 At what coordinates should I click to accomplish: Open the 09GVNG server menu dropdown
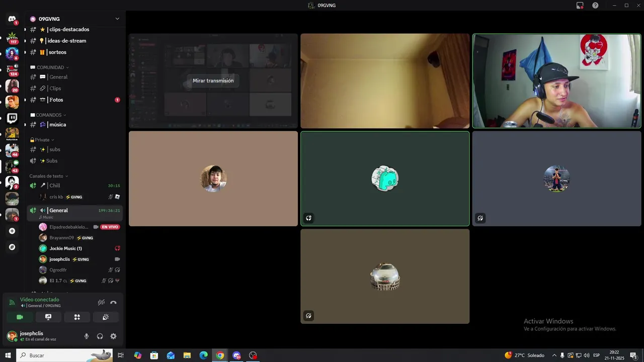[x=117, y=19]
